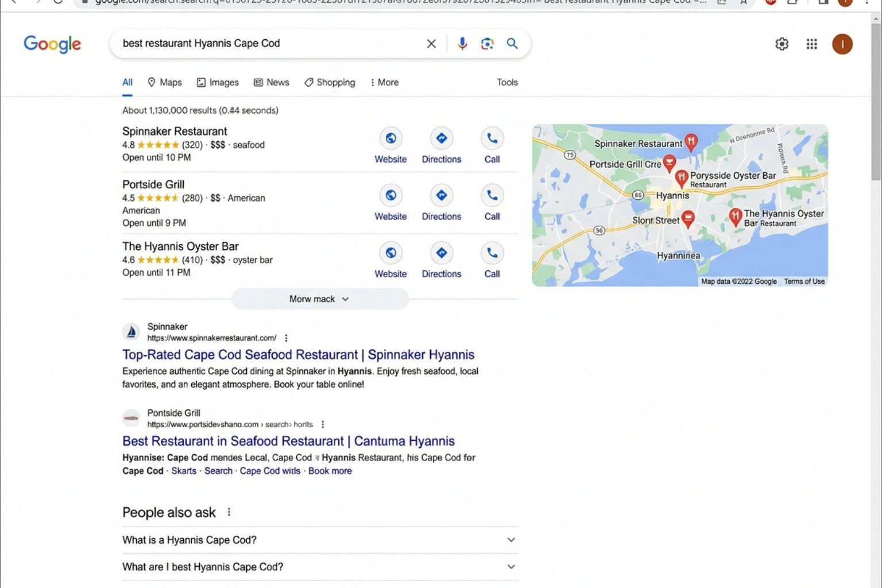Viewport: 882px width, 588px height.
Task: Click the 'Cape Cod witls' sitelink
Action: (x=270, y=471)
